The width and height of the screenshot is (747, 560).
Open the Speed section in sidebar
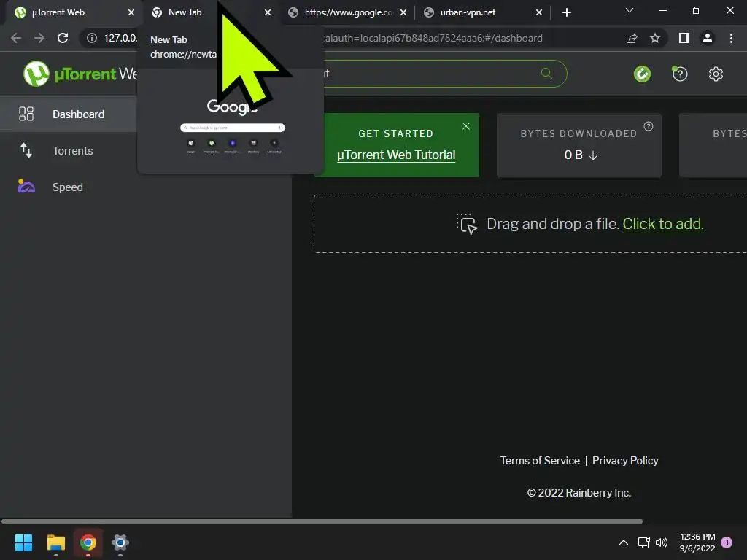click(68, 187)
